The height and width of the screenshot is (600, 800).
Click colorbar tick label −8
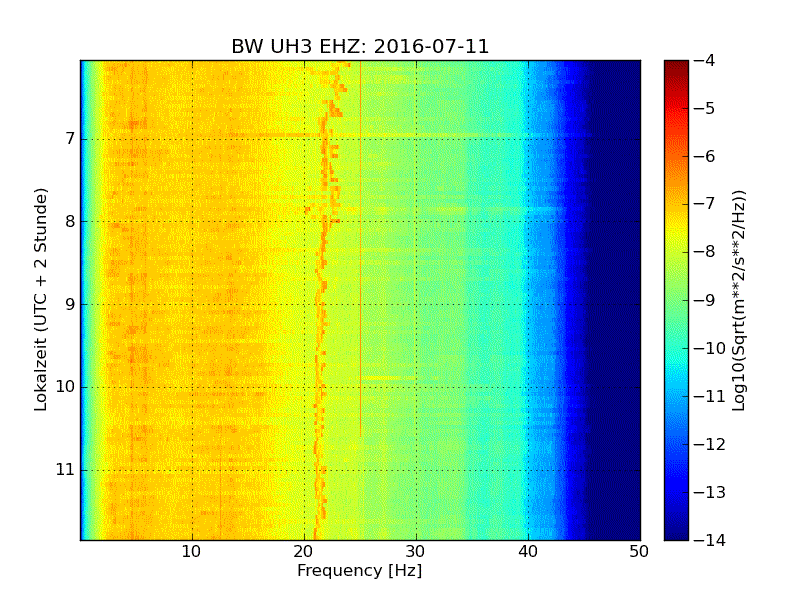[x=704, y=252]
